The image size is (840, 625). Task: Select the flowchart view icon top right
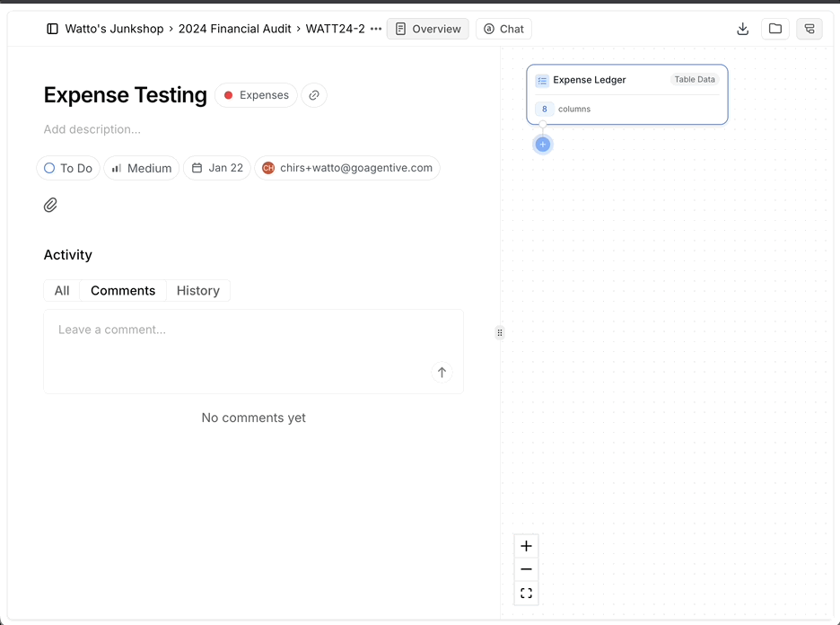[x=809, y=28]
